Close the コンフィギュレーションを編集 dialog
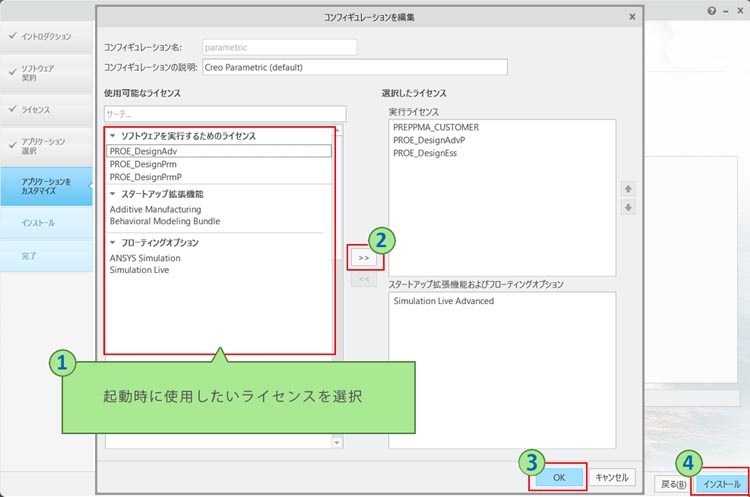This screenshot has width=750, height=497. pos(632,17)
